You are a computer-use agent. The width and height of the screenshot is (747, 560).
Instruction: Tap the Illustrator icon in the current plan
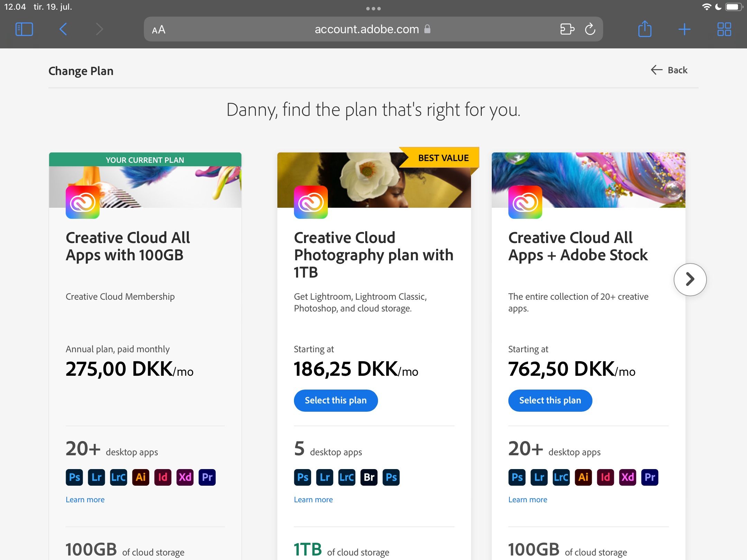[x=141, y=477]
